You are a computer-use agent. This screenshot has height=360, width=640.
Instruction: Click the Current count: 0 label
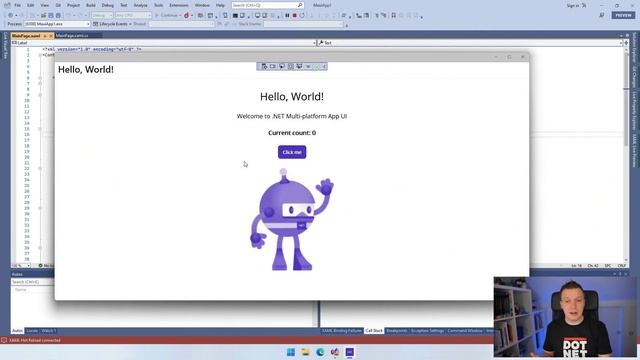292,133
